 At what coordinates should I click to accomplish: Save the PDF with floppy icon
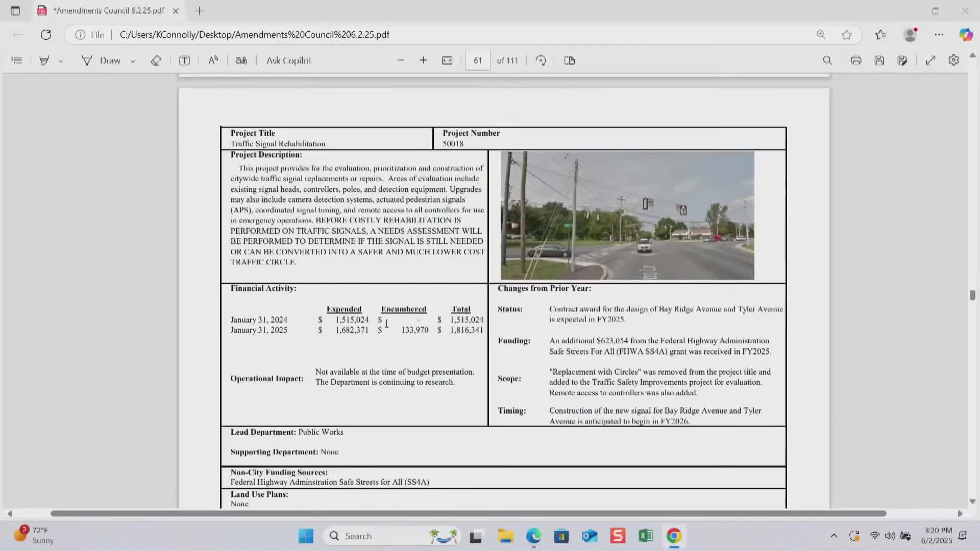tap(879, 61)
